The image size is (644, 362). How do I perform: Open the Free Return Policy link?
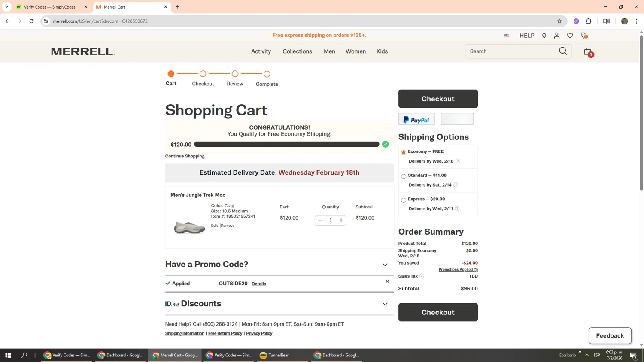point(225,334)
